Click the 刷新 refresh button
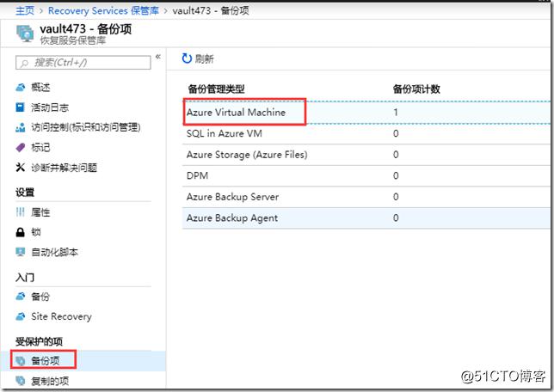 pos(198,58)
